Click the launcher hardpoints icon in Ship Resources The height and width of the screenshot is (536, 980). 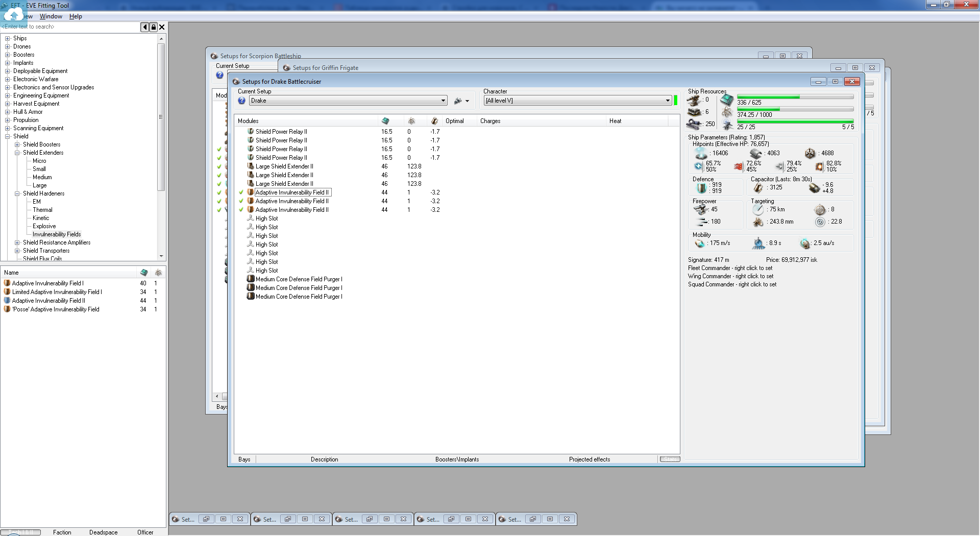[x=694, y=112]
